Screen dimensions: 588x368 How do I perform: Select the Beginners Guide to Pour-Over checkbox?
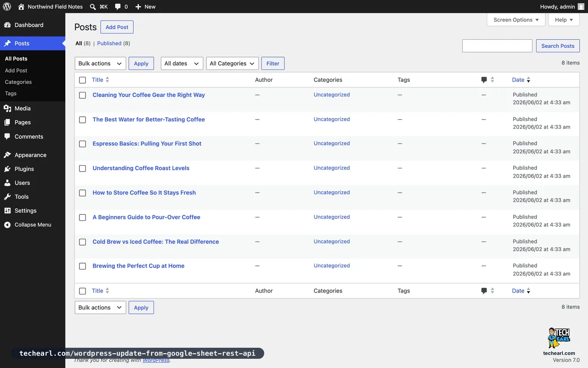(x=83, y=218)
